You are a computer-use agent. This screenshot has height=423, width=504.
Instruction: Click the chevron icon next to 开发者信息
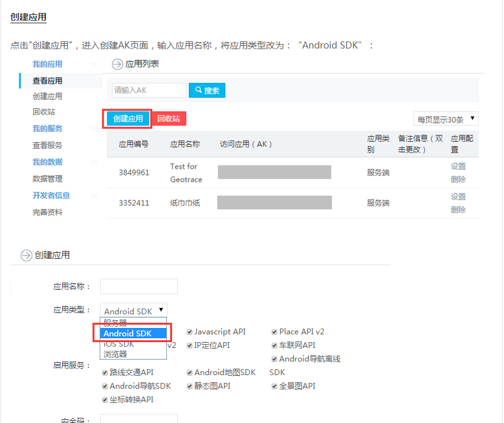pos(94,195)
